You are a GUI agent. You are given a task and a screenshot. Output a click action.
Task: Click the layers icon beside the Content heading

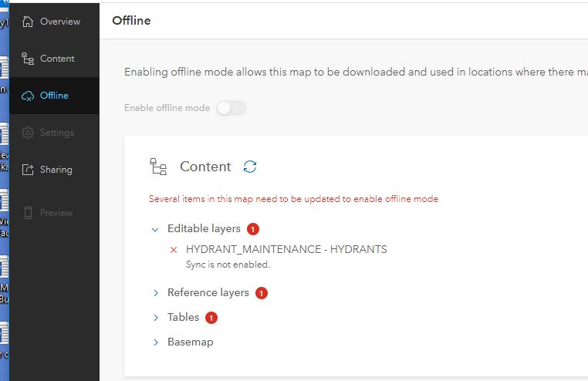(158, 167)
